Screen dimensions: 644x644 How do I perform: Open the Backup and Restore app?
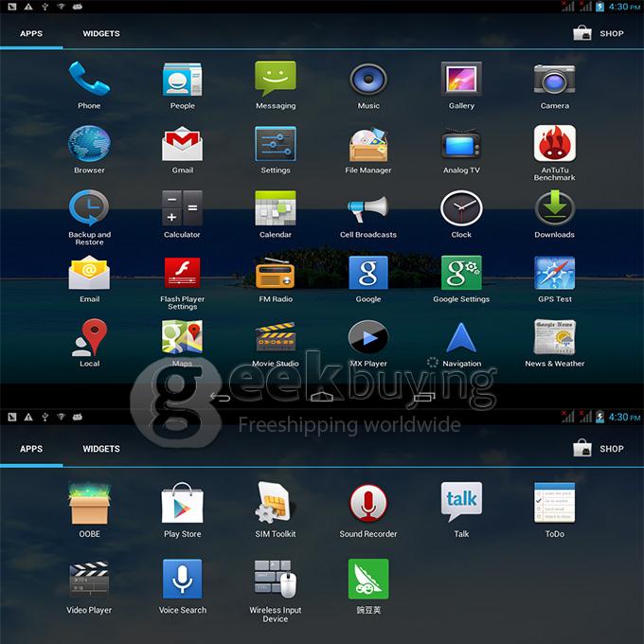pos(89,209)
